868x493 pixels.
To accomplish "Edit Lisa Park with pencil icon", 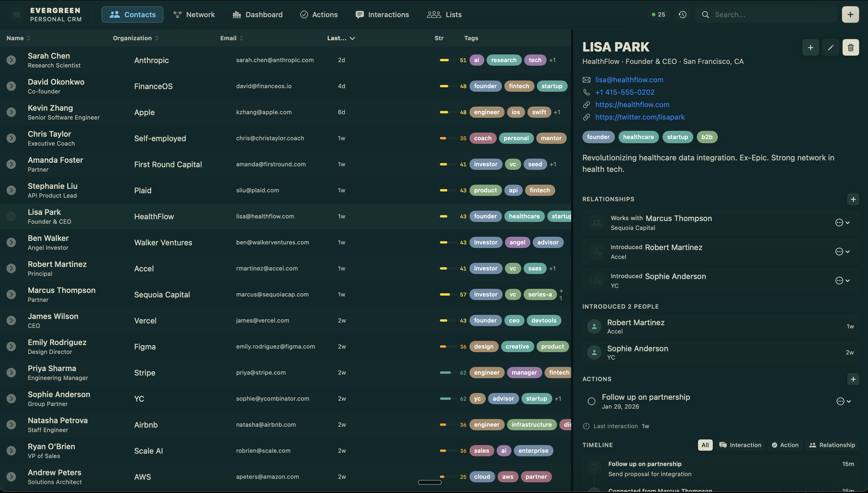I will (830, 47).
